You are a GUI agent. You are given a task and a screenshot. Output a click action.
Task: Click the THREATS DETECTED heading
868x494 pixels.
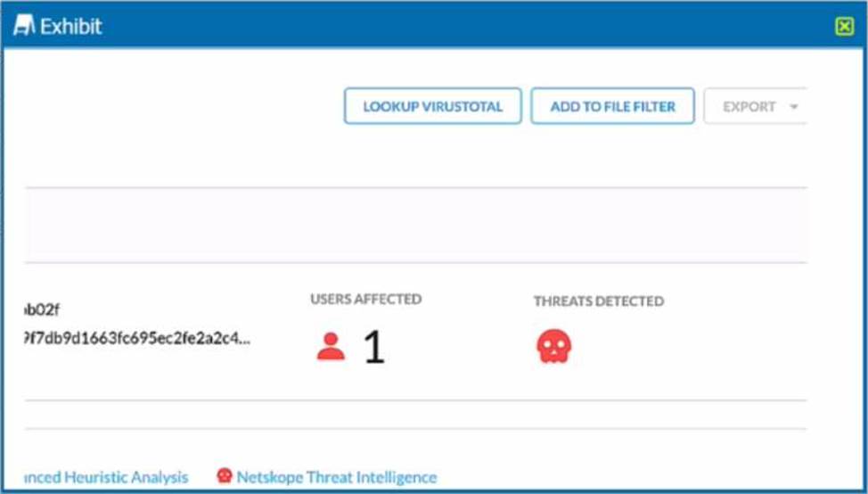tap(598, 301)
